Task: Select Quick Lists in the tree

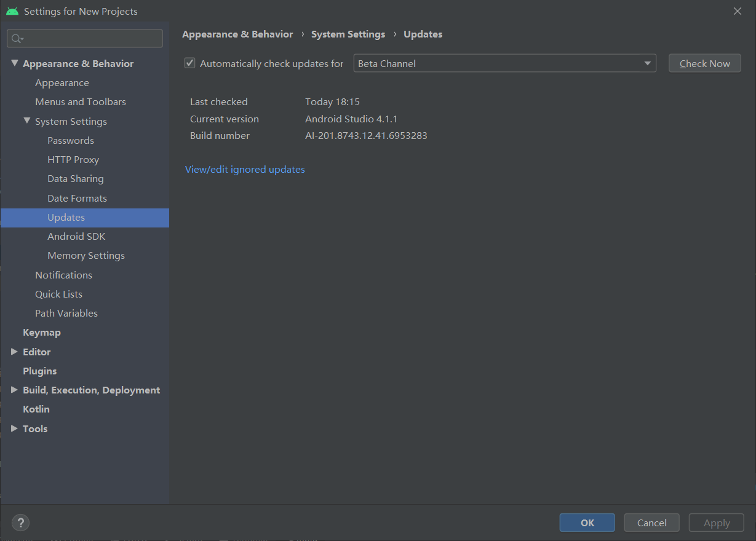Action: [x=58, y=294]
